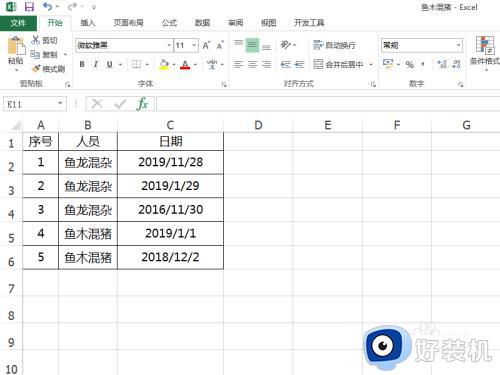Click the Increase Indent icon
Screen dimensions: 500x375
click(299, 64)
